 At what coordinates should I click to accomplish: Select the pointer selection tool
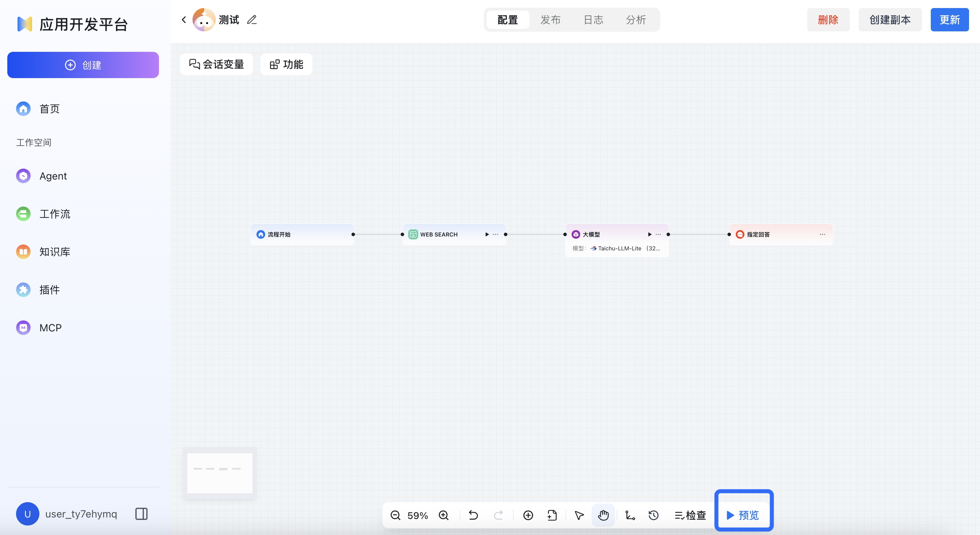pos(579,515)
